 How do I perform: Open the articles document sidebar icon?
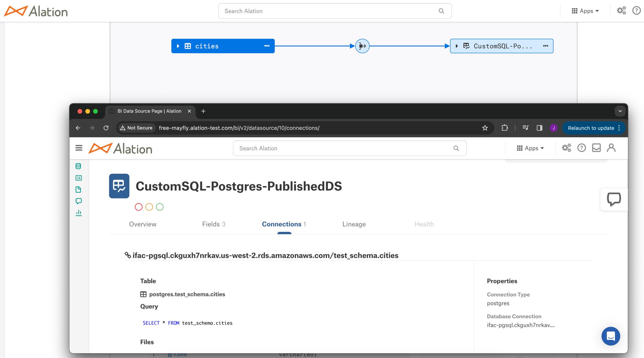(x=78, y=189)
